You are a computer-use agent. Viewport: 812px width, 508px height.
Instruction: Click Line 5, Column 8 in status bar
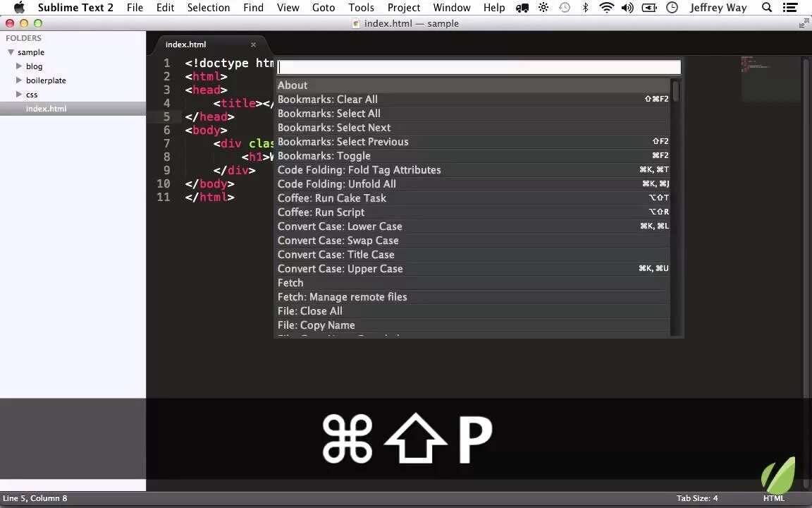click(35, 498)
